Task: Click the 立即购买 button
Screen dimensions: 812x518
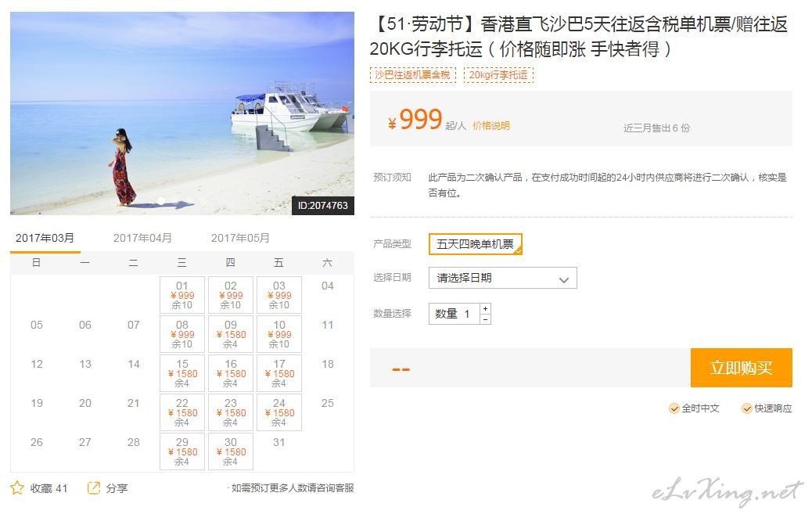Action: (x=741, y=368)
